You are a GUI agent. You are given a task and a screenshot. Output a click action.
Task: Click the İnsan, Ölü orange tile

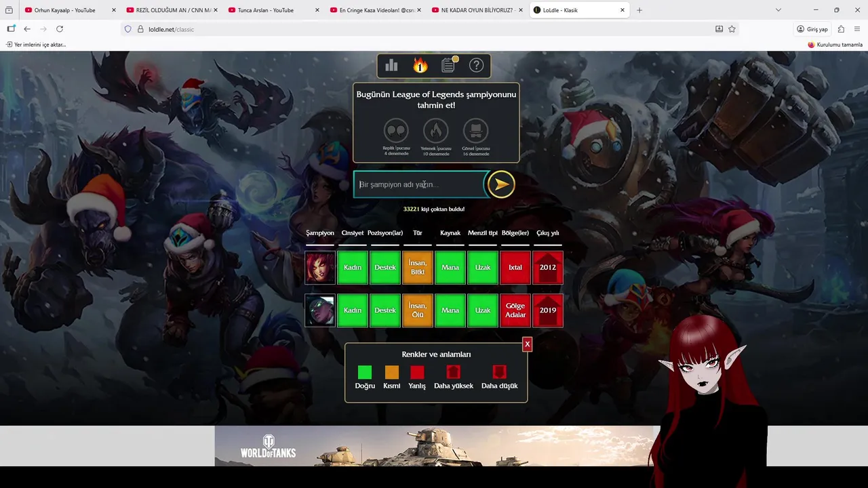click(418, 310)
